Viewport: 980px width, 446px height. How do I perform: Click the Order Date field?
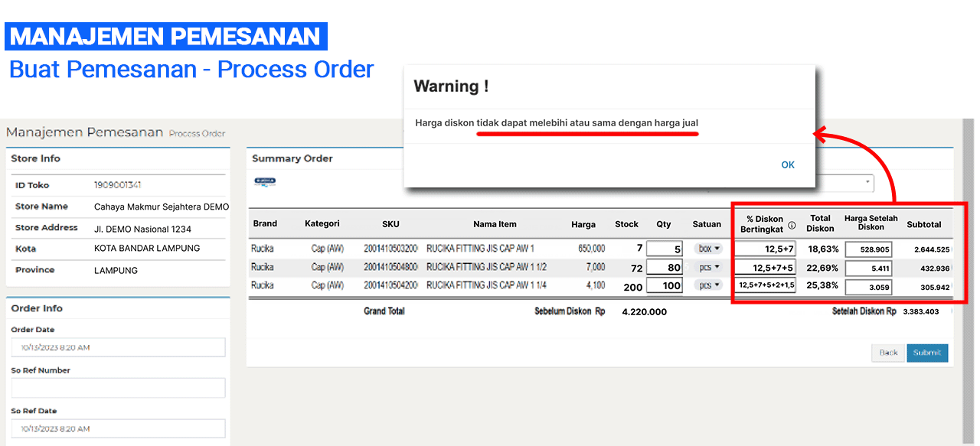tap(118, 347)
